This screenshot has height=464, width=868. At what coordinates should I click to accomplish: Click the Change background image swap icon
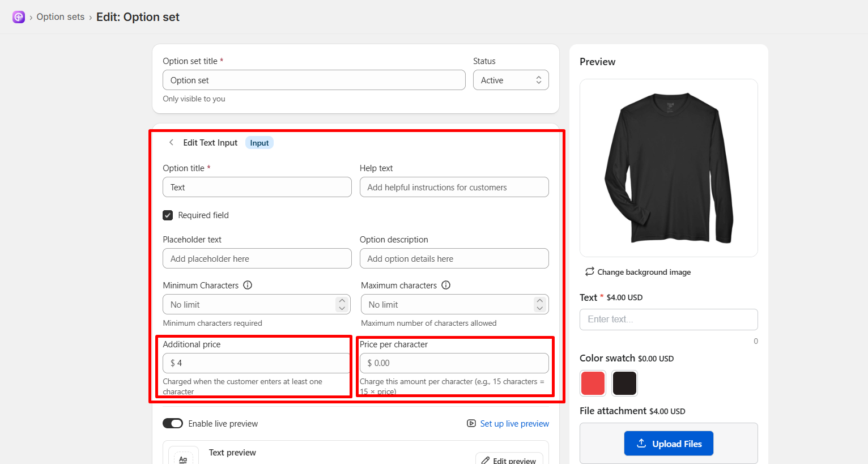(x=590, y=271)
